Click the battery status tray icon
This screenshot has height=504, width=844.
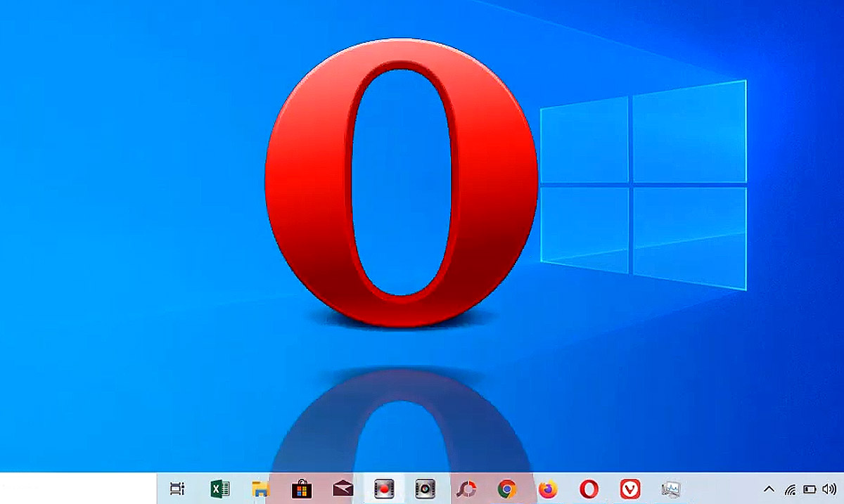coord(810,489)
